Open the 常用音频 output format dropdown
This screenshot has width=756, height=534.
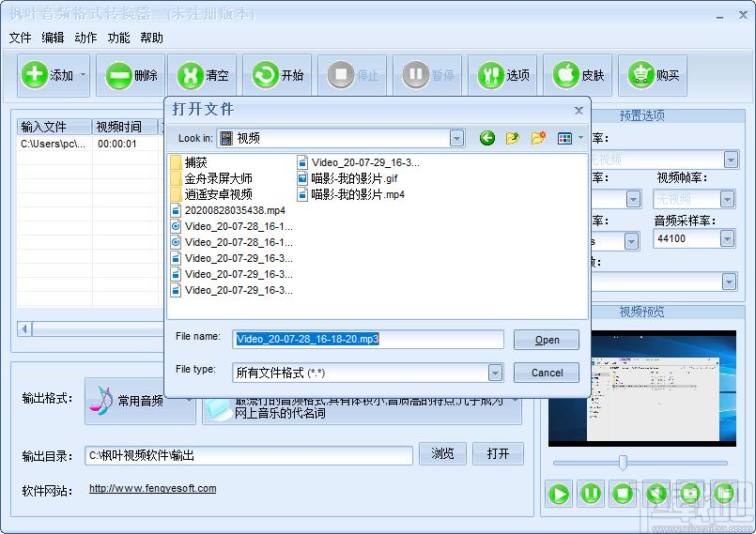pyautogui.click(x=140, y=401)
